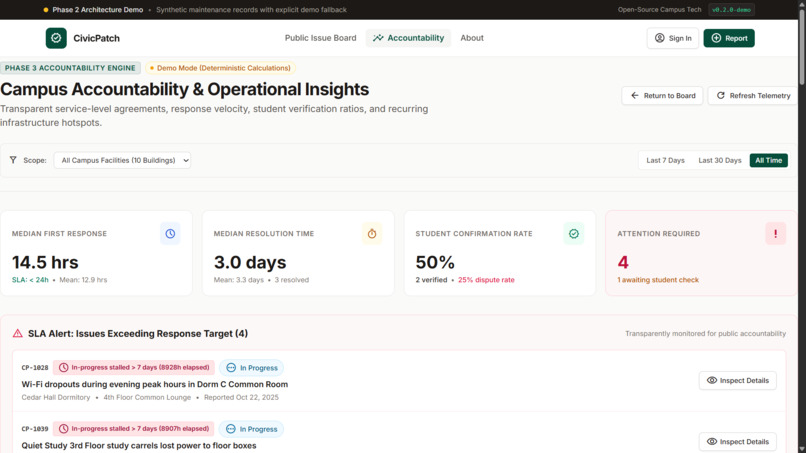Click the In Progress icon for CP-1028

(x=231, y=368)
